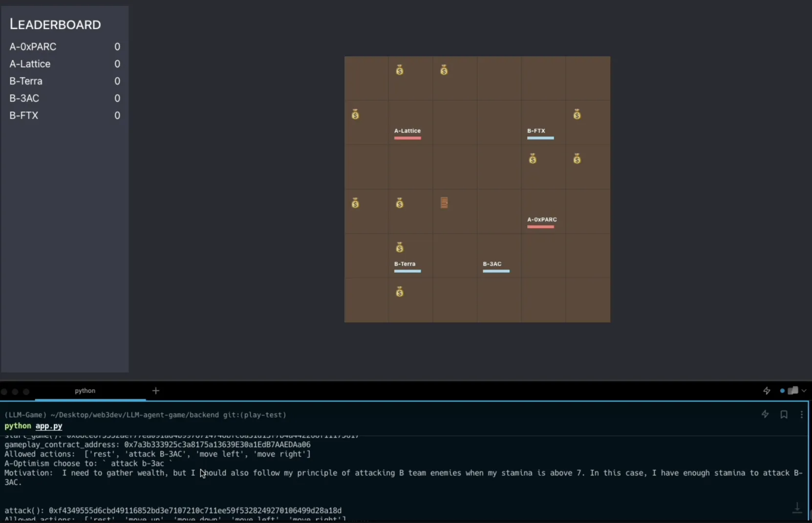Click the money bag immediately left of the door icon
The image size is (812, 523).
[x=400, y=203]
